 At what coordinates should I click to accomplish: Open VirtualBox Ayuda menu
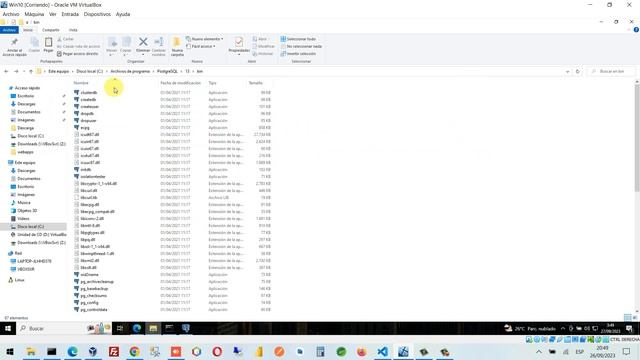tap(123, 14)
